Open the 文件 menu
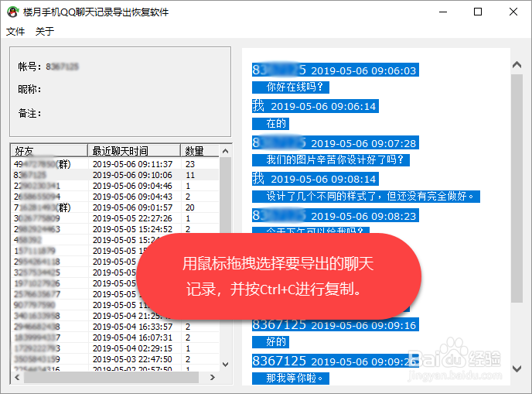This screenshot has width=532, height=394. point(15,32)
